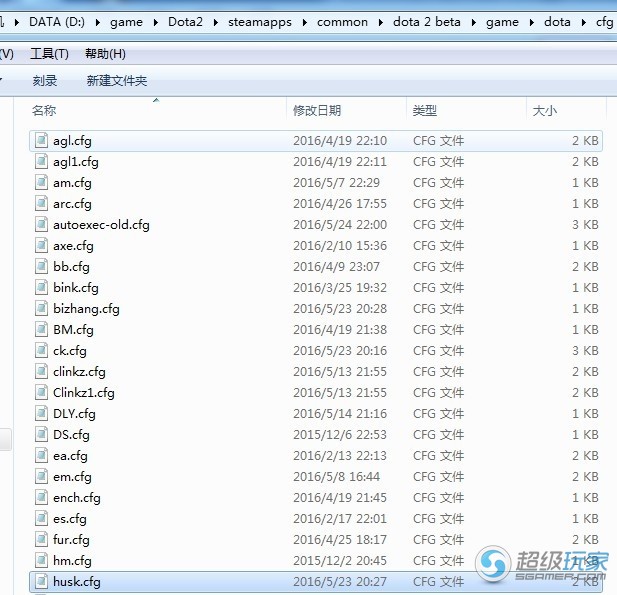This screenshot has width=617, height=595.
Task: Click the bink.cfg file icon
Action: point(41,287)
